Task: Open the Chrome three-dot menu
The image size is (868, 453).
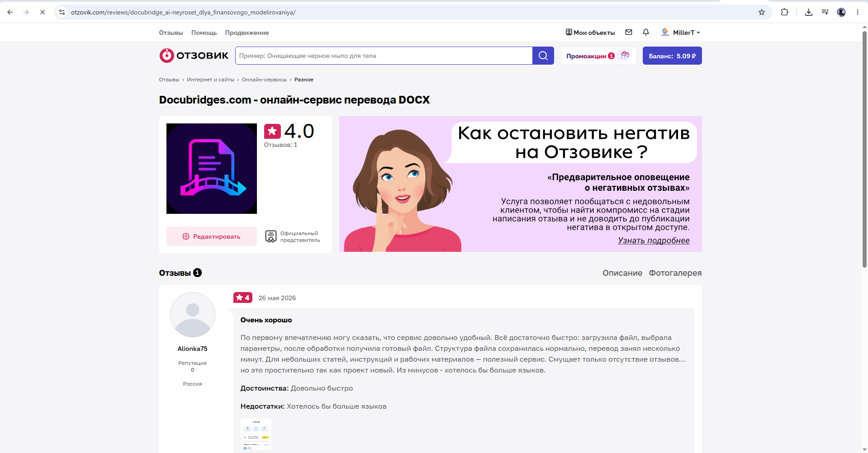Action: 858,12
